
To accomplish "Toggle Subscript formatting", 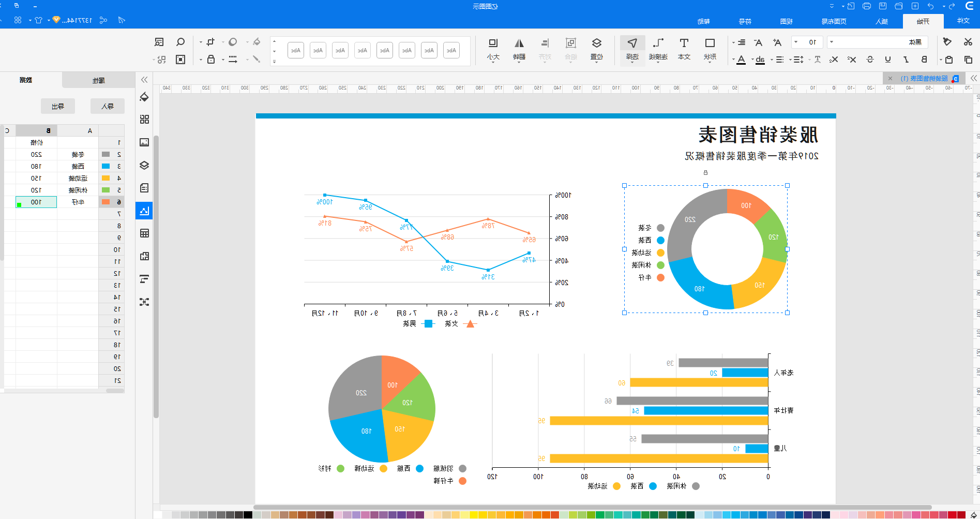I will tap(834, 60).
